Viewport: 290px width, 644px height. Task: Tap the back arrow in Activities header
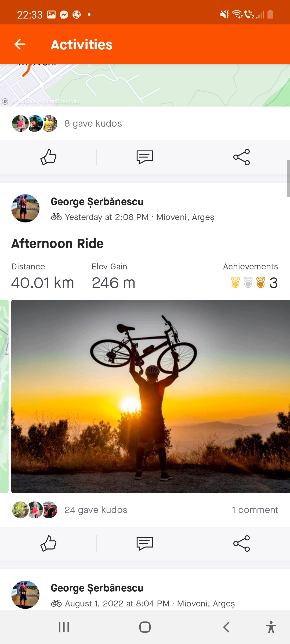20,44
